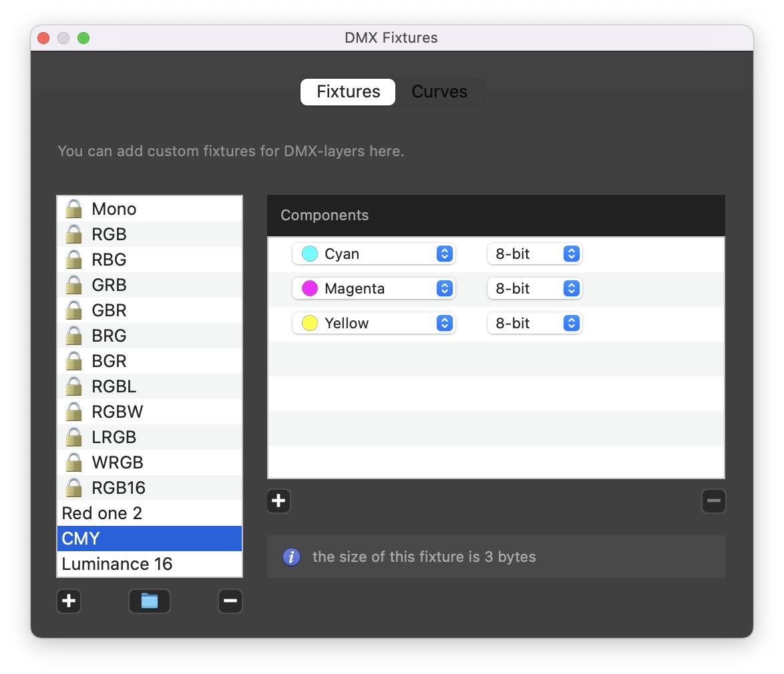784x674 pixels.
Task: Change bit depth of Cyan component
Action: pyautogui.click(x=534, y=254)
